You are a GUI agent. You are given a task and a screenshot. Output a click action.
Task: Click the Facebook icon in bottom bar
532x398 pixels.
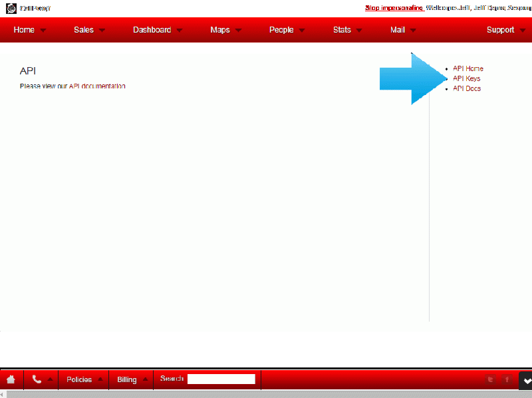tap(507, 379)
